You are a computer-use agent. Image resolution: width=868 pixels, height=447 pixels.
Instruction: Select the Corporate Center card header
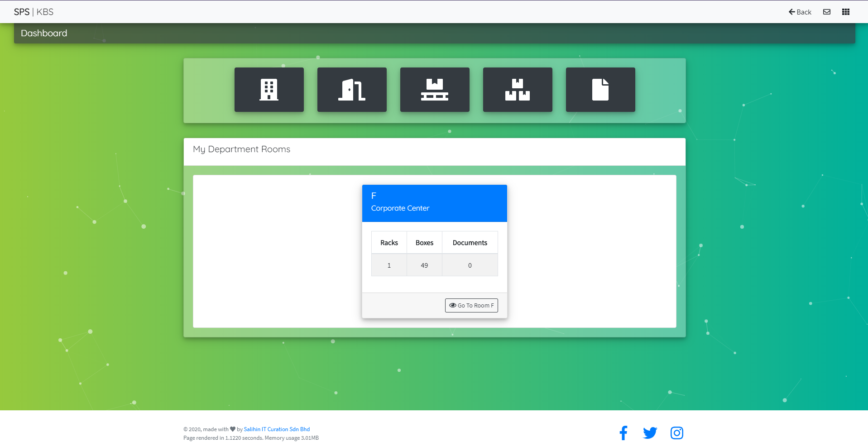(435, 203)
